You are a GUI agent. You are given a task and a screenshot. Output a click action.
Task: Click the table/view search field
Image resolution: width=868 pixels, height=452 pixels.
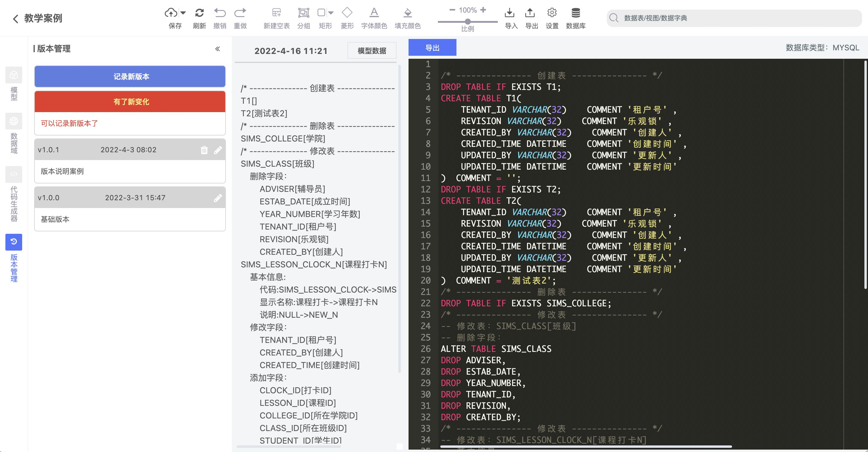[734, 18]
